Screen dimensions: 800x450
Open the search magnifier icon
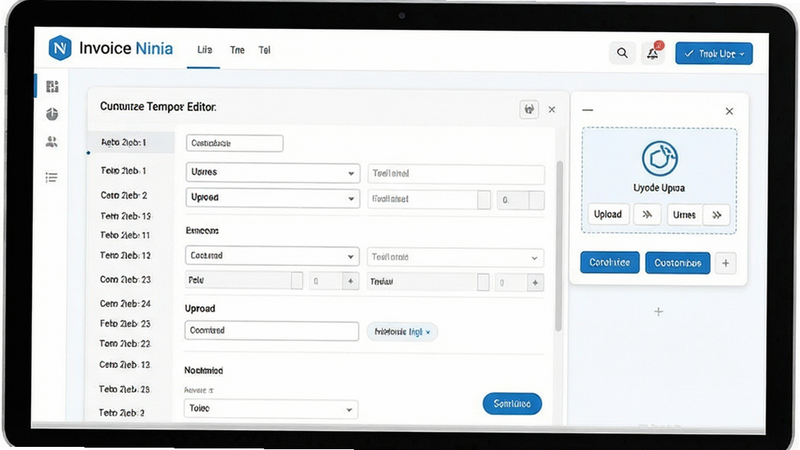622,53
